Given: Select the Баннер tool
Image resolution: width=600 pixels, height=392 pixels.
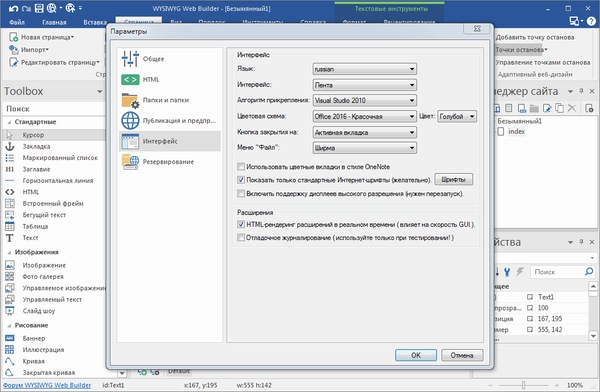Looking at the screenshot, I should [54, 338].
